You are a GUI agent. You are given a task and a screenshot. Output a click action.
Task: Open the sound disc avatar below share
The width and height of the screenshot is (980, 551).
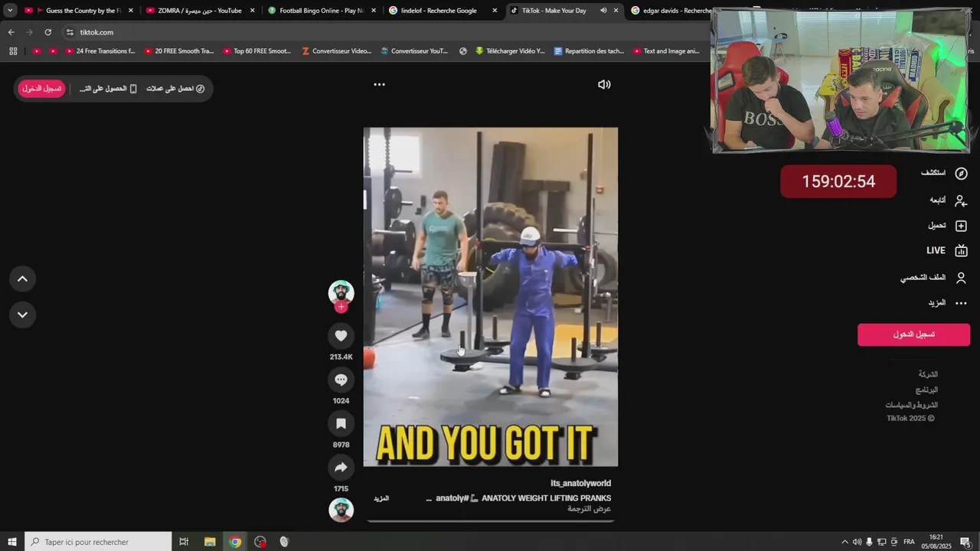(341, 510)
